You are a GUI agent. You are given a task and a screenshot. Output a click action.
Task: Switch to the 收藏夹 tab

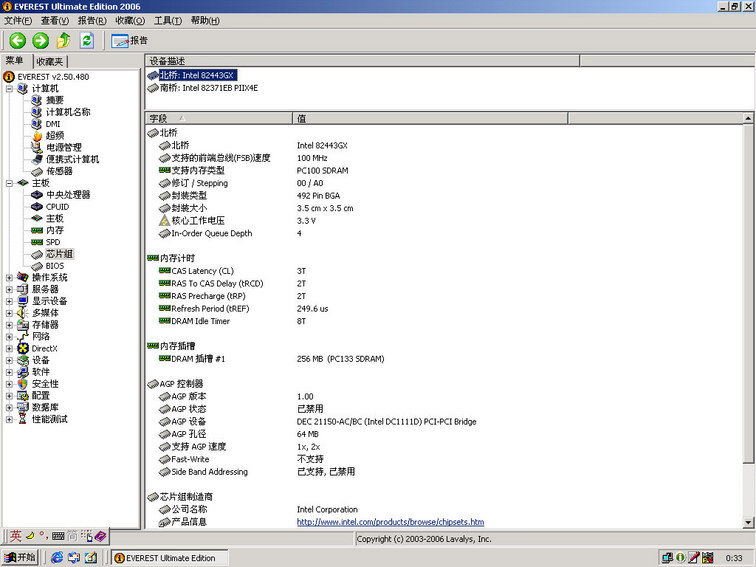point(50,61)
